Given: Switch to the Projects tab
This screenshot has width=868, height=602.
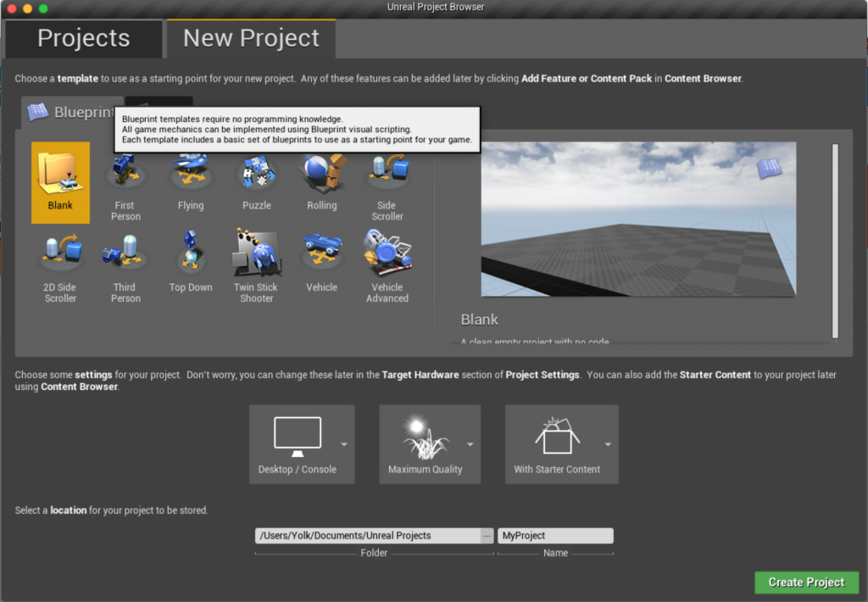Looking at the screenshot, I should 84,39.
